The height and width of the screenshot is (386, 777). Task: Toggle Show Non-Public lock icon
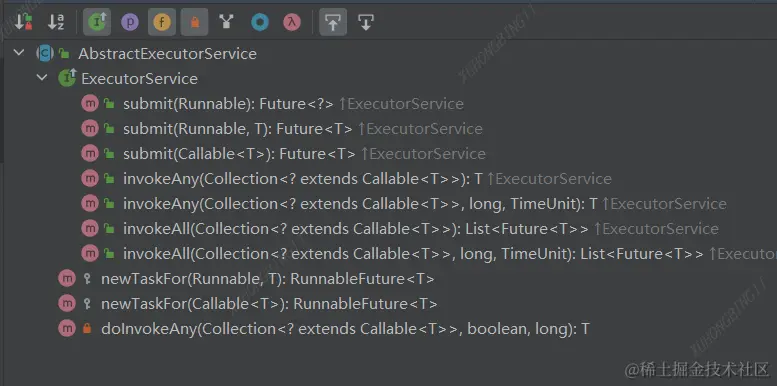pos(194,22)
